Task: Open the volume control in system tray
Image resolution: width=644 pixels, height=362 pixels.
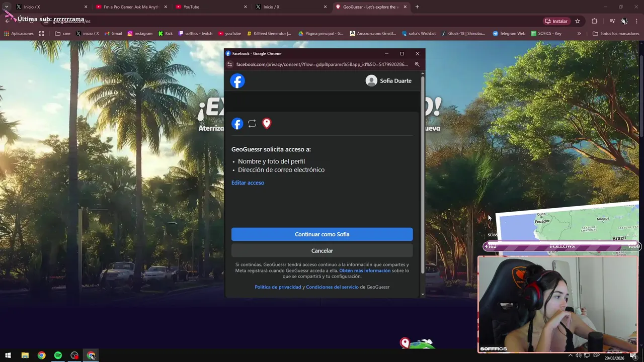Action: point(579,355)
